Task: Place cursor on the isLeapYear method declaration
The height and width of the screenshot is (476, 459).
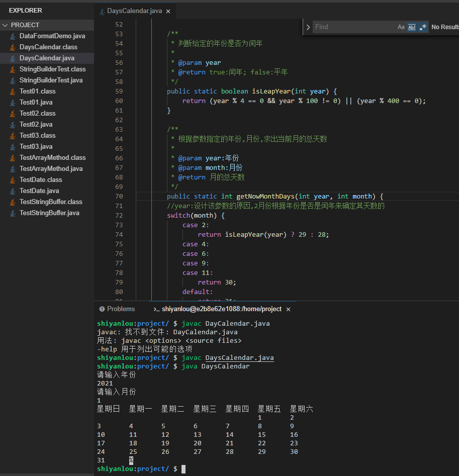Action: pyautogui.click(x=252, y=91)
